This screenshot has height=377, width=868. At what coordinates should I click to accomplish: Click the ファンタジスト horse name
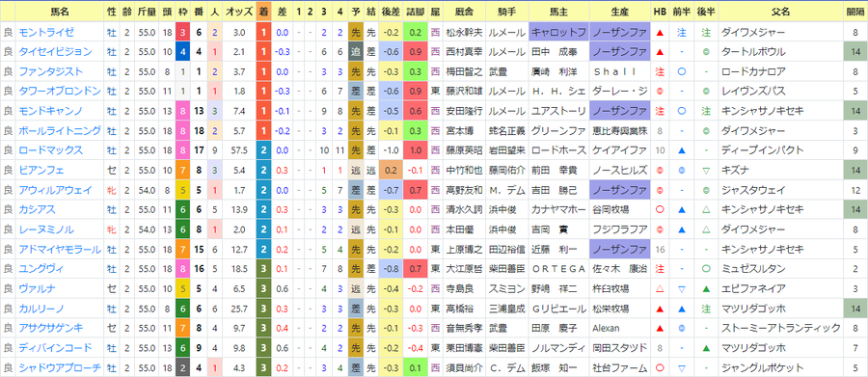click(50, 71)
